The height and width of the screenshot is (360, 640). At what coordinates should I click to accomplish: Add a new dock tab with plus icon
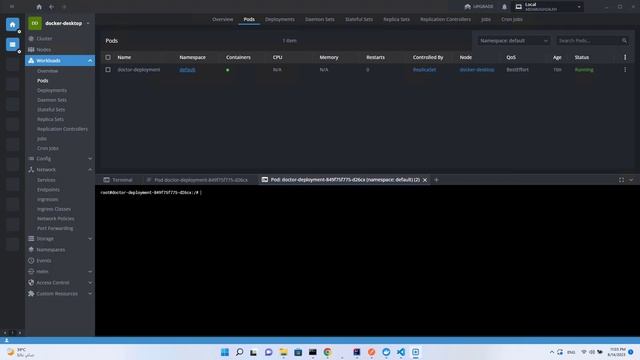tap(436, 180)
